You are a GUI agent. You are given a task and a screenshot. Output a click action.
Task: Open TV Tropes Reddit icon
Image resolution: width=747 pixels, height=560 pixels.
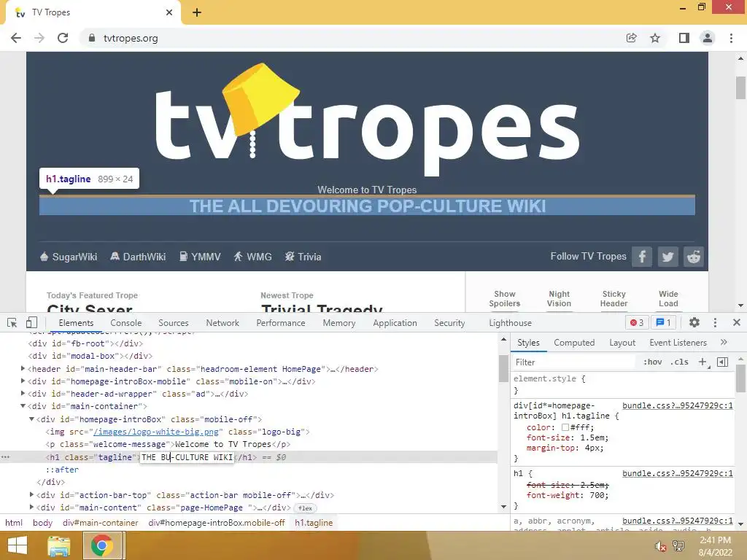[694, 257]
